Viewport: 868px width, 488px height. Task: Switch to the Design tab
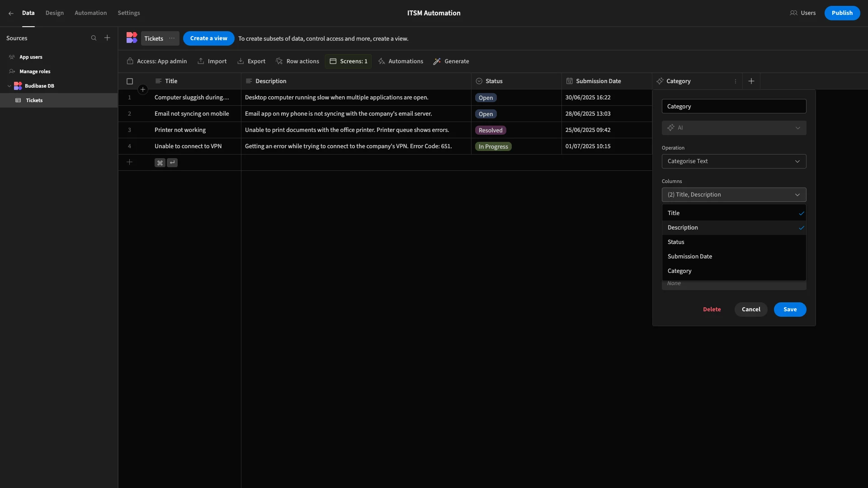55,13
